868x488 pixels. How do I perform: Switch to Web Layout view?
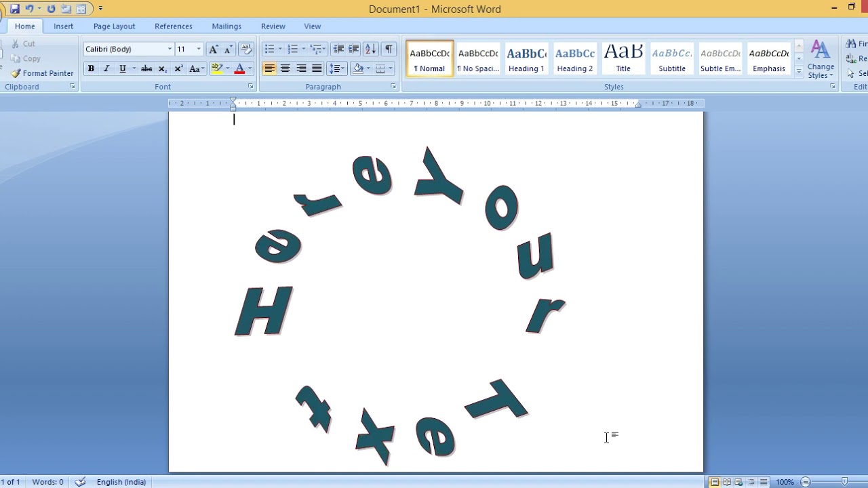tap(738, 482)
